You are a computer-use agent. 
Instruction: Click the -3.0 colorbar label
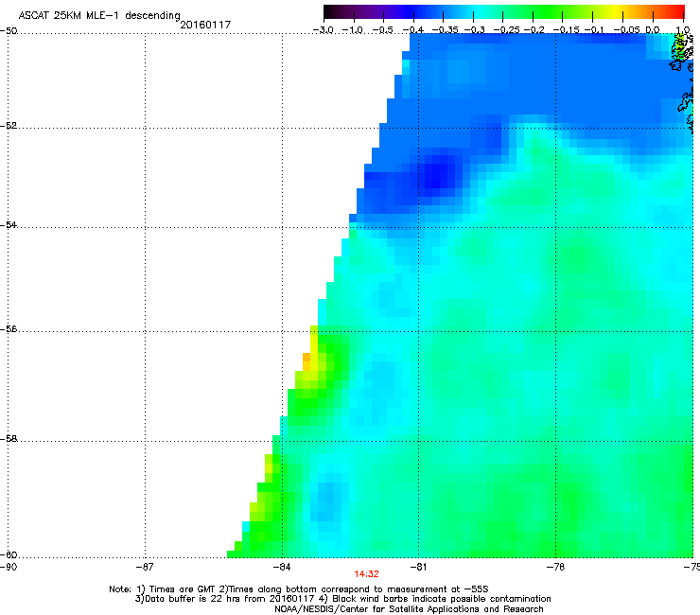tap(323, 30)
